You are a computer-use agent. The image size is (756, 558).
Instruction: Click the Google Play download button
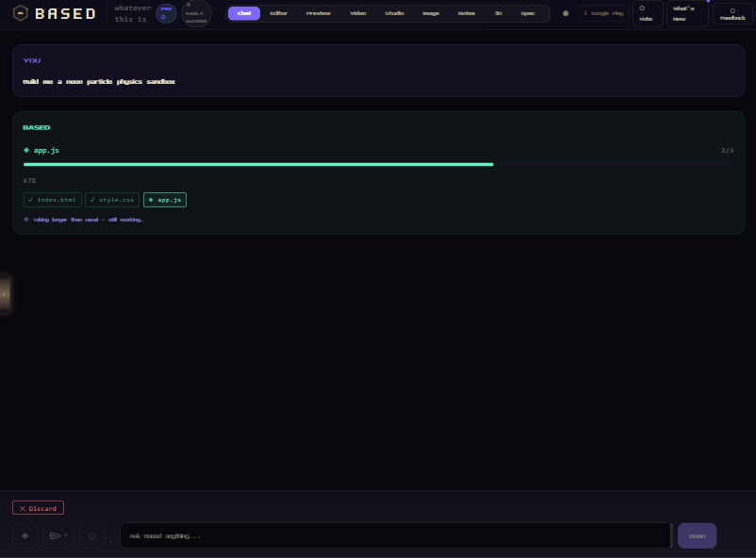603,13
